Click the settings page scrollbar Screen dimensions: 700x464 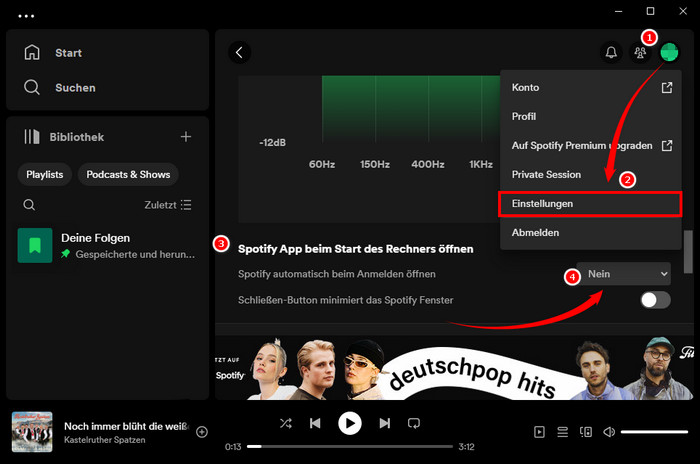point(688,251)
